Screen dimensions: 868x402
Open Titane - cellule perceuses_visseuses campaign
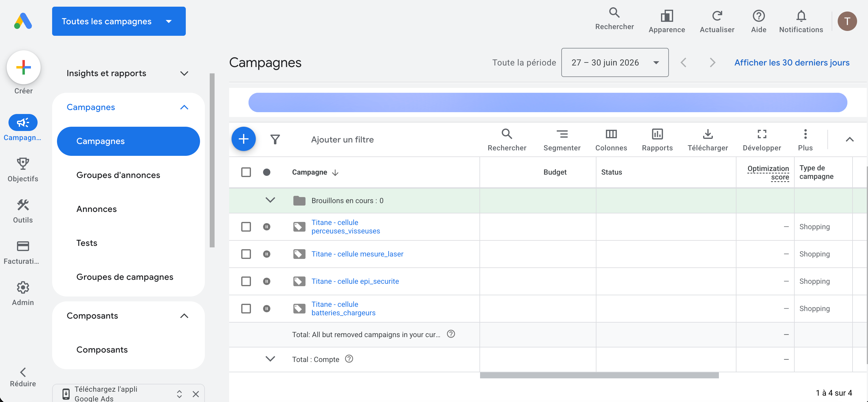click(346, 227)
